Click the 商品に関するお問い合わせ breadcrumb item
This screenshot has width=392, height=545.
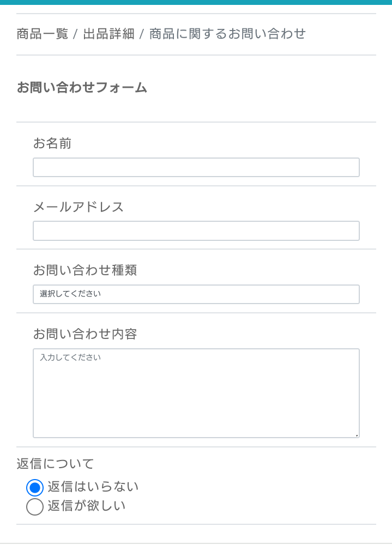click(x=227, y=34)
